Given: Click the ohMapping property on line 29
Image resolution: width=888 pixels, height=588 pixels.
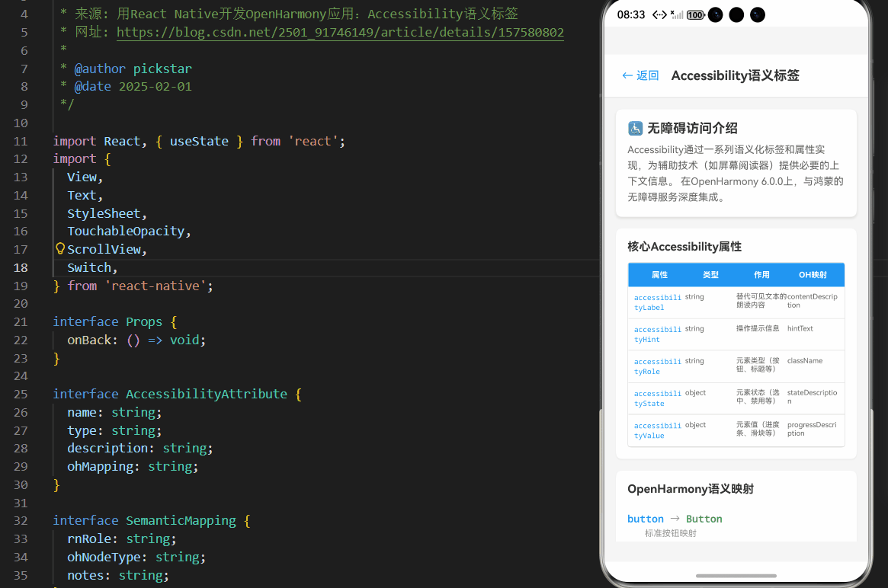Looking at the screenshot, I should [101, 466].
